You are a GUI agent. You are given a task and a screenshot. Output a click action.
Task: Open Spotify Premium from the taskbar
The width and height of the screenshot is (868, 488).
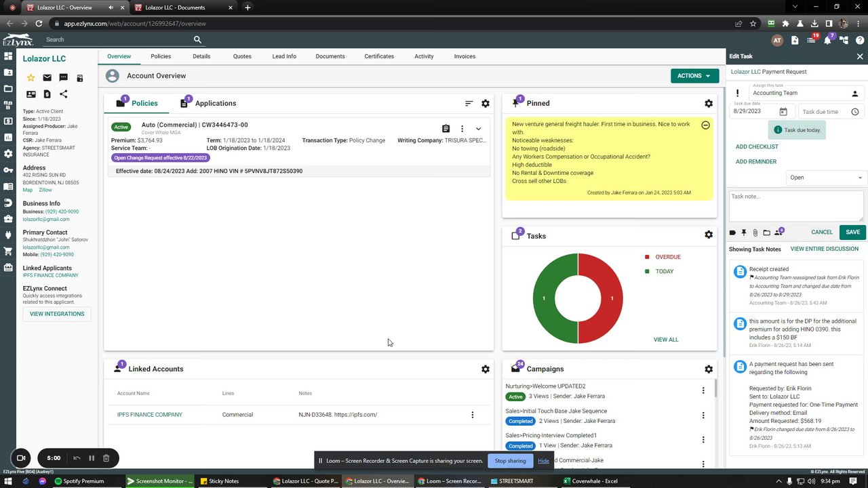(x=79, y=481)
